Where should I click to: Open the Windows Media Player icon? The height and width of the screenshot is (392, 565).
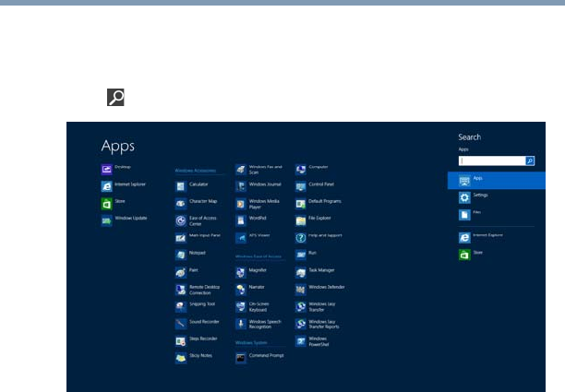(x=241, y=203)
